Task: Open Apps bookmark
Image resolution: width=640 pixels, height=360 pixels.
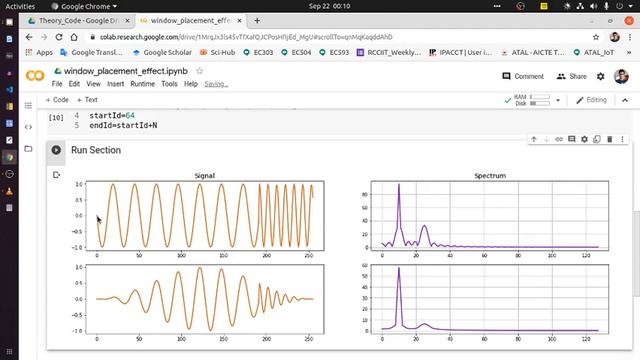Action: point(39,52)
